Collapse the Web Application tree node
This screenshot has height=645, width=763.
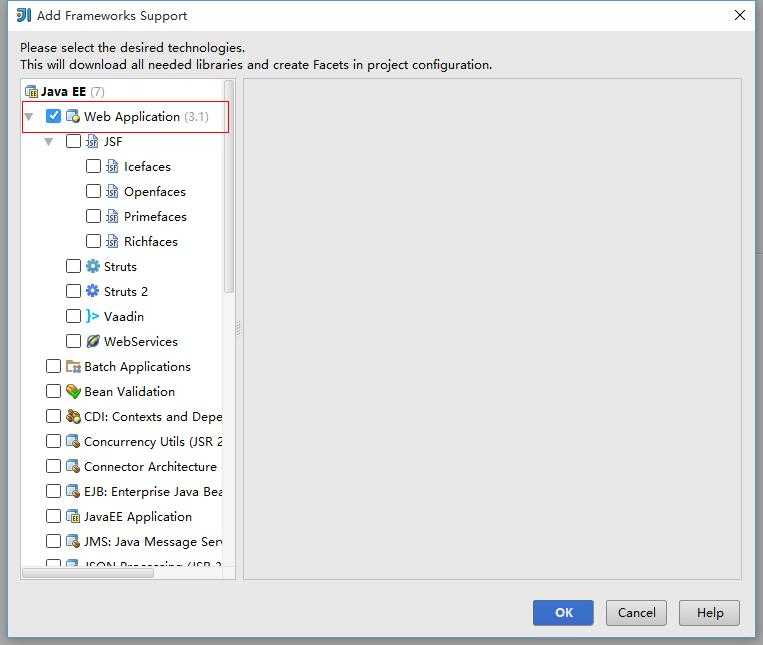29,117
